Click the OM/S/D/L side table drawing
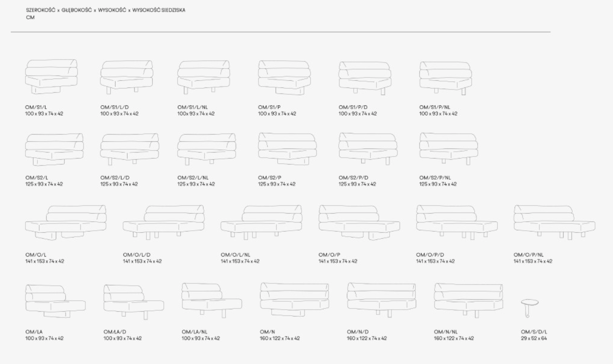Image resolution: width=613 pixels, height=364 pixels. coord(530,308)
